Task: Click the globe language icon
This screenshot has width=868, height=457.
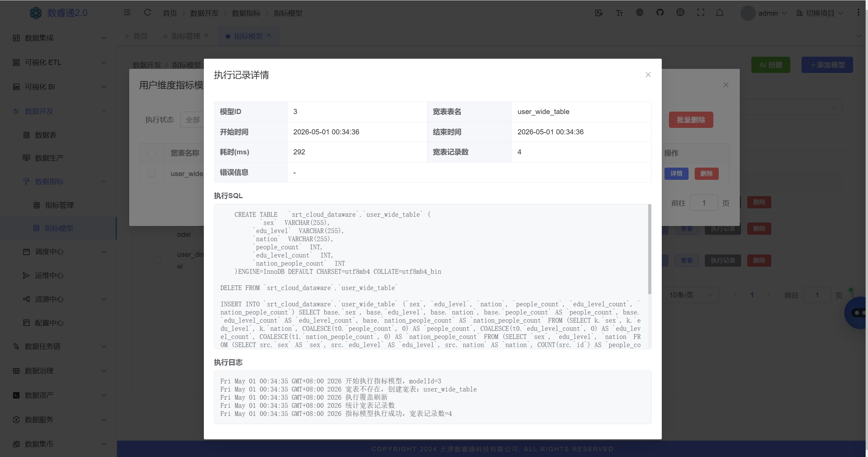Action: pyautogui.click(x=639, y=13)
